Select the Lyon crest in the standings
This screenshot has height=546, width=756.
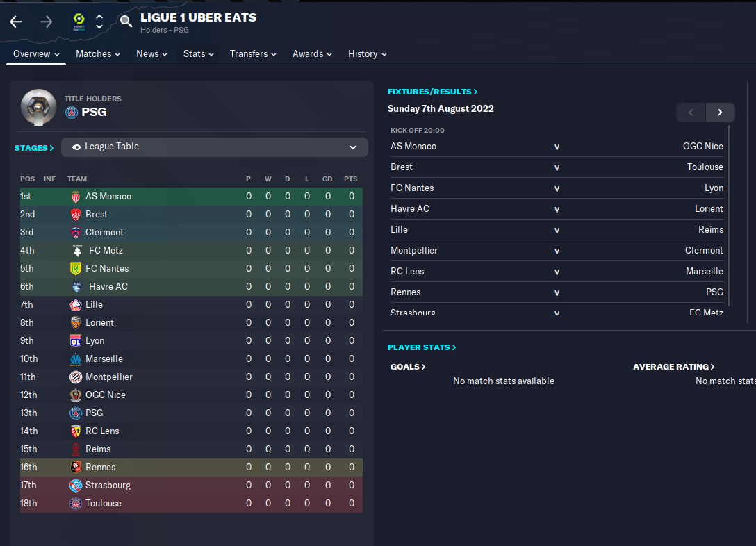(x=76, y=340)
